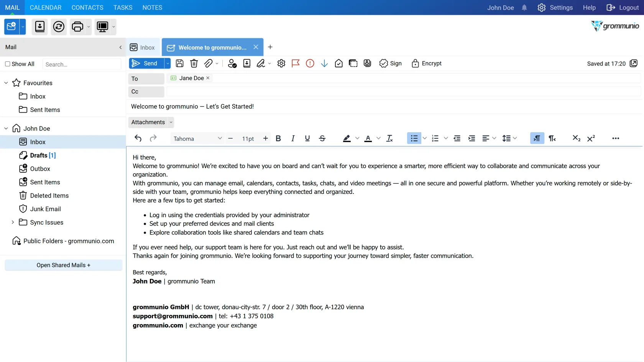Toggle bullet list formatting

(x=414, y=138)
